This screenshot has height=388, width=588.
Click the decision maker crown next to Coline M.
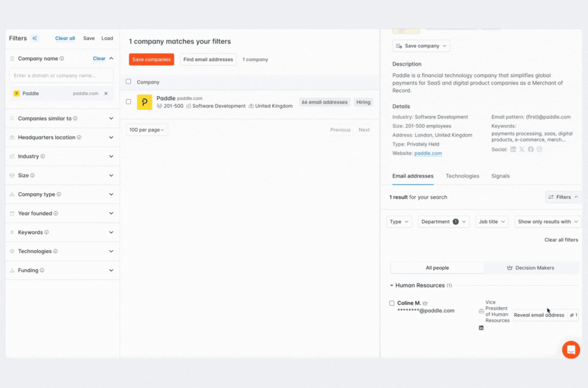(x=425, y=303)
